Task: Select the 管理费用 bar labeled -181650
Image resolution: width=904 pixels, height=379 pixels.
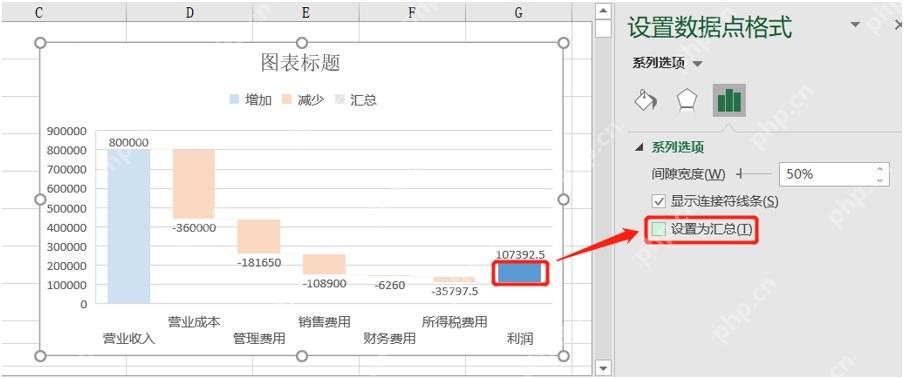Action: pyautogui.click(x=259, y=236)
